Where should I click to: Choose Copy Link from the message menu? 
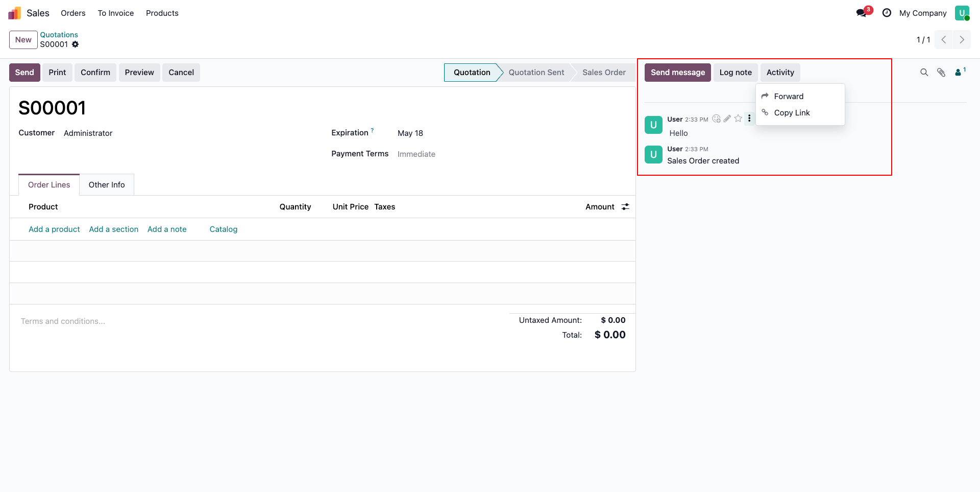[x=800, y=112]
